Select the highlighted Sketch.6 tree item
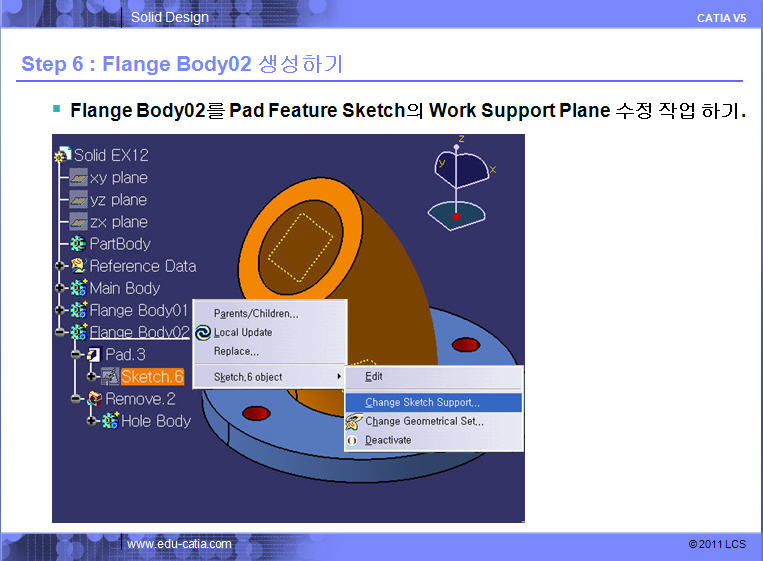763x561 pixels. pyautogui.click(x=152, y=377)
